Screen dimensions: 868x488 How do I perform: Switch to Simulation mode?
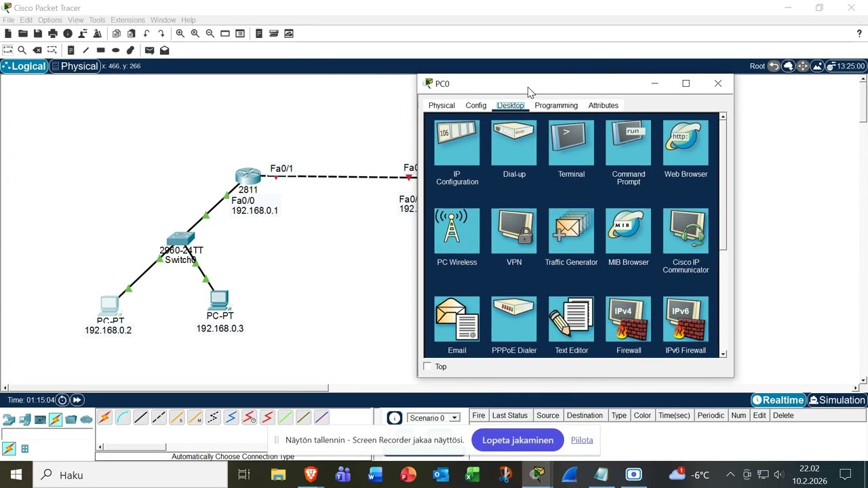pyautogui.click(x=837, y=400)
